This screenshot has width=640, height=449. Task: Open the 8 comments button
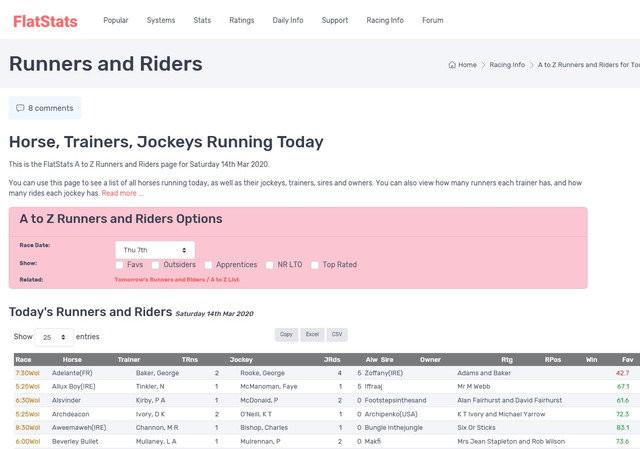[x=45, y=108]
